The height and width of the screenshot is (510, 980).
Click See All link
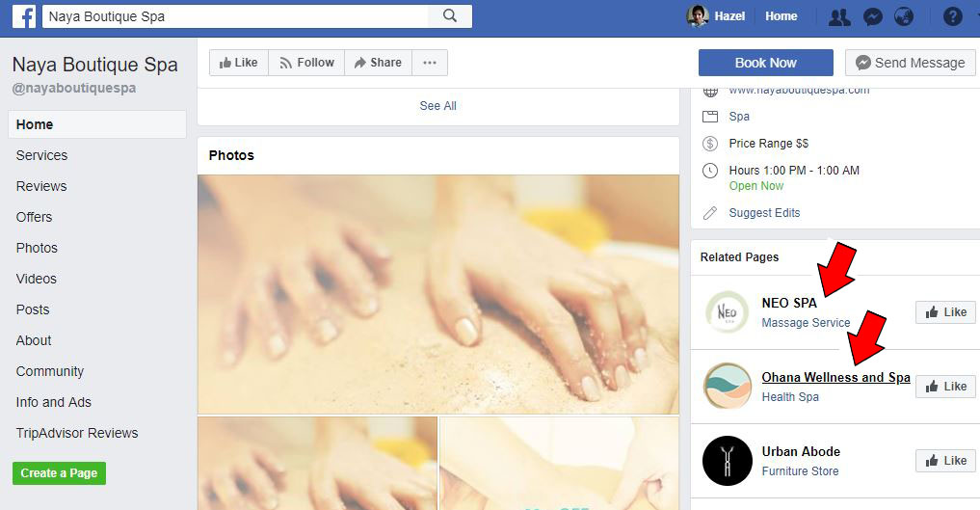[438, 106]
